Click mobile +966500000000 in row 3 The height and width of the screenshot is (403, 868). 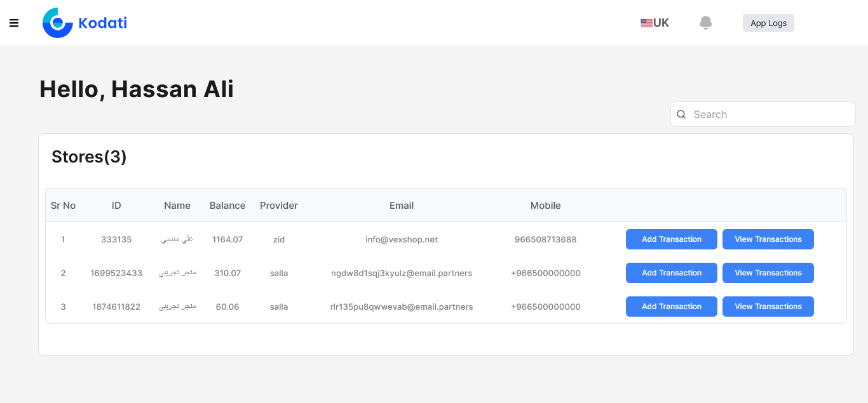pos(546,307)
